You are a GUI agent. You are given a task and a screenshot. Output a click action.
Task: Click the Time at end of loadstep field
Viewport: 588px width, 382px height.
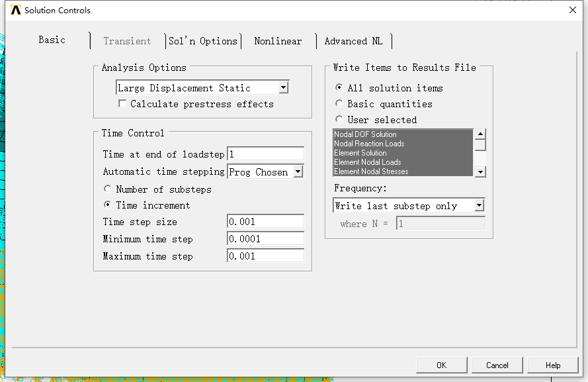coord(265,154)
